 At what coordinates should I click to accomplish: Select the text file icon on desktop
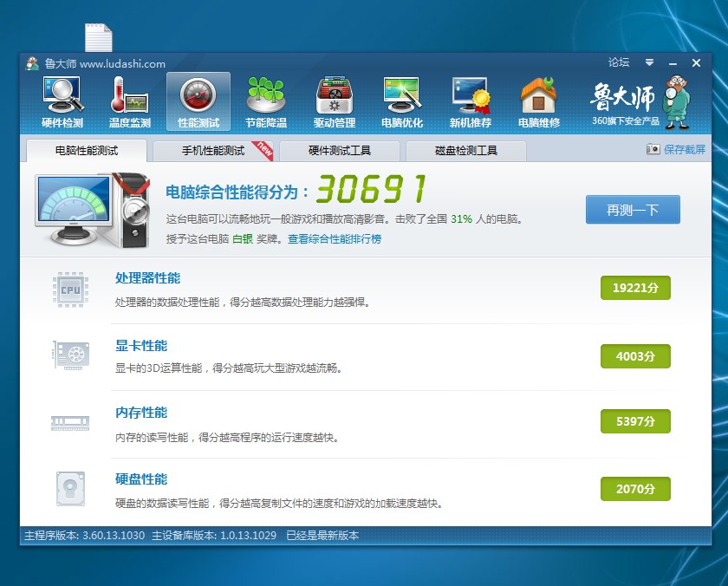tap(99, 37)
